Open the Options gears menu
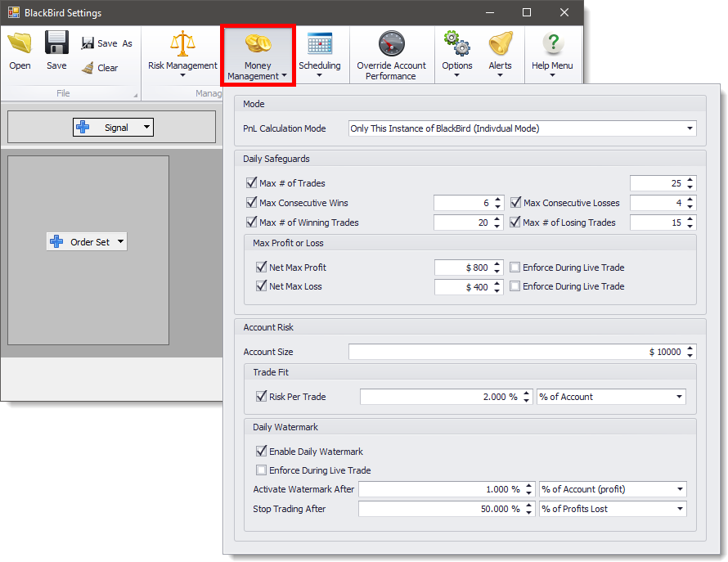Viewport: 728px width, 562px height. pos(457,54)
